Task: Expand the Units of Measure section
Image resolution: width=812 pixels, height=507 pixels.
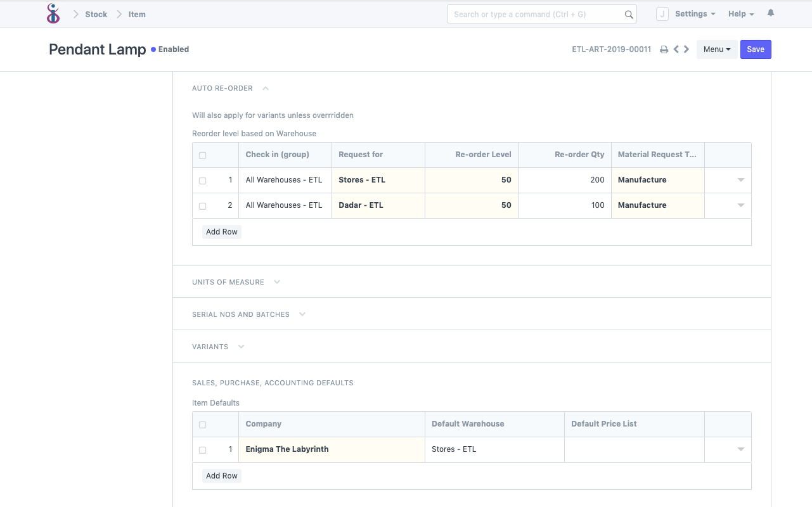Action: (276, 281)
